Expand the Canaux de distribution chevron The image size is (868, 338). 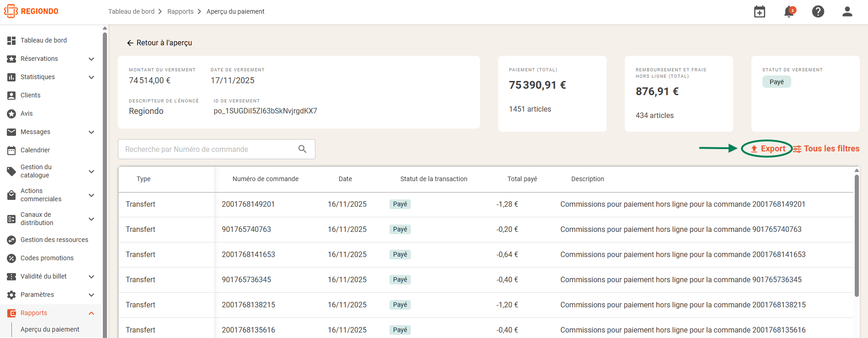pyautogui.click(x=91, y=219)
